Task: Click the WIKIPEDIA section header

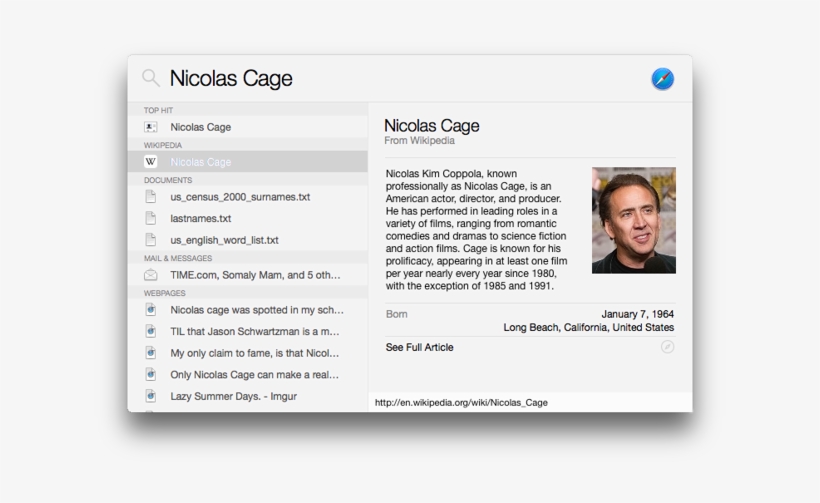Action: coord(163,145)
